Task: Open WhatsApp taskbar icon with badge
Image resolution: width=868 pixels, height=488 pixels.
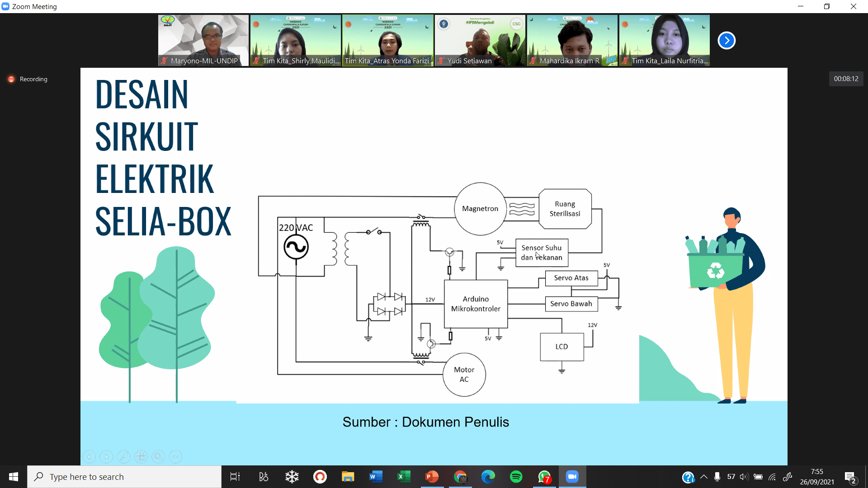Action: [x=544, y=477]
